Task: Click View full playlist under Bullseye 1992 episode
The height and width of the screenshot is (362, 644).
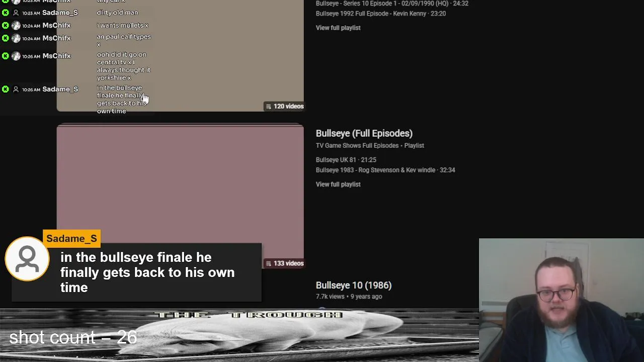Action: [338, 28]
